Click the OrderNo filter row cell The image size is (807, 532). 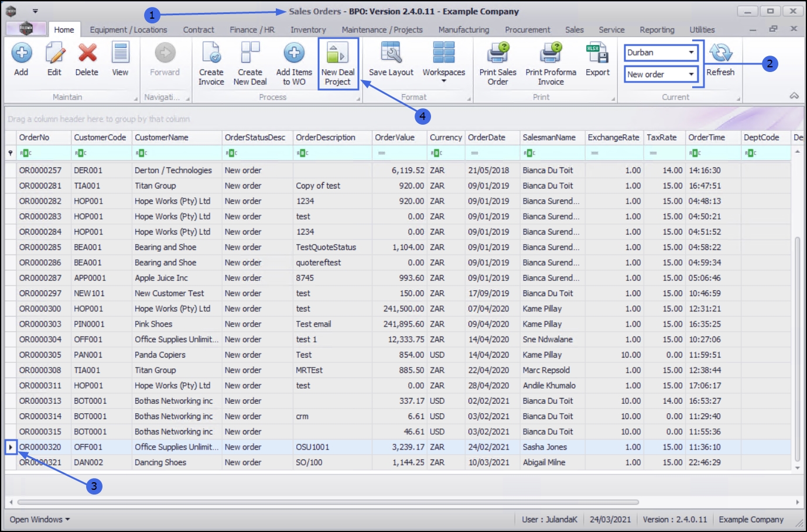coord(43,153)
